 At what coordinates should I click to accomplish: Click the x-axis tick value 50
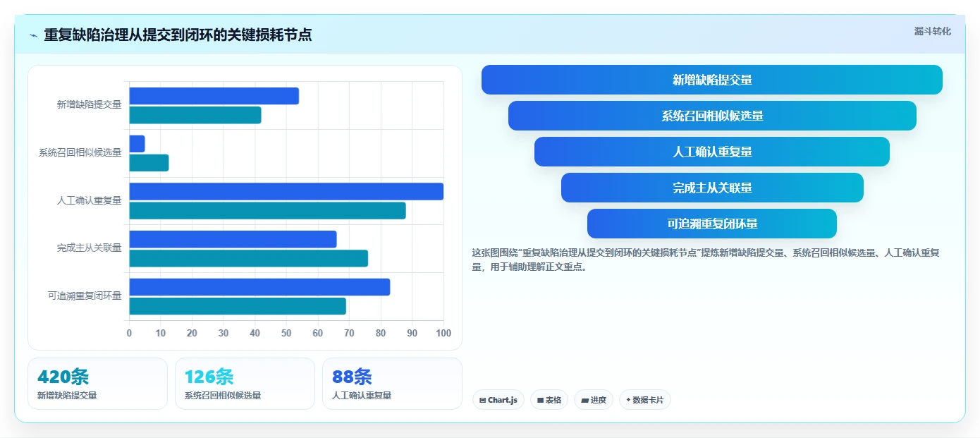(286, 333)
